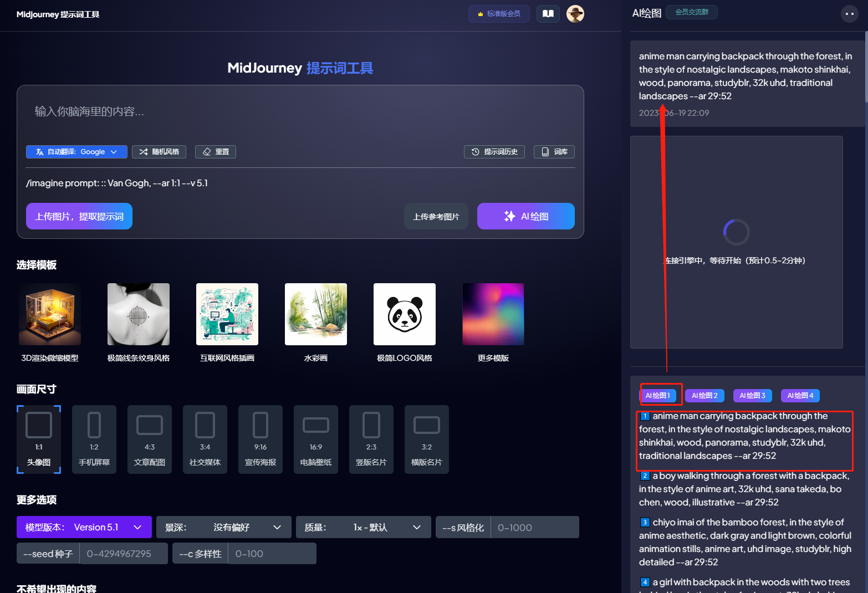Screen dimensions: 868x593
Task: Click the 随机风格 shuffle button
Action: click(159, 152)
